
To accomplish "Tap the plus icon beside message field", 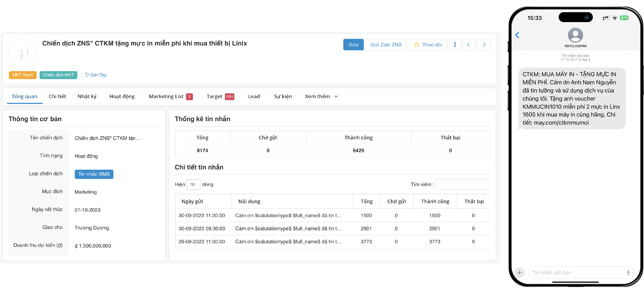I will click(x=519, y=273).
